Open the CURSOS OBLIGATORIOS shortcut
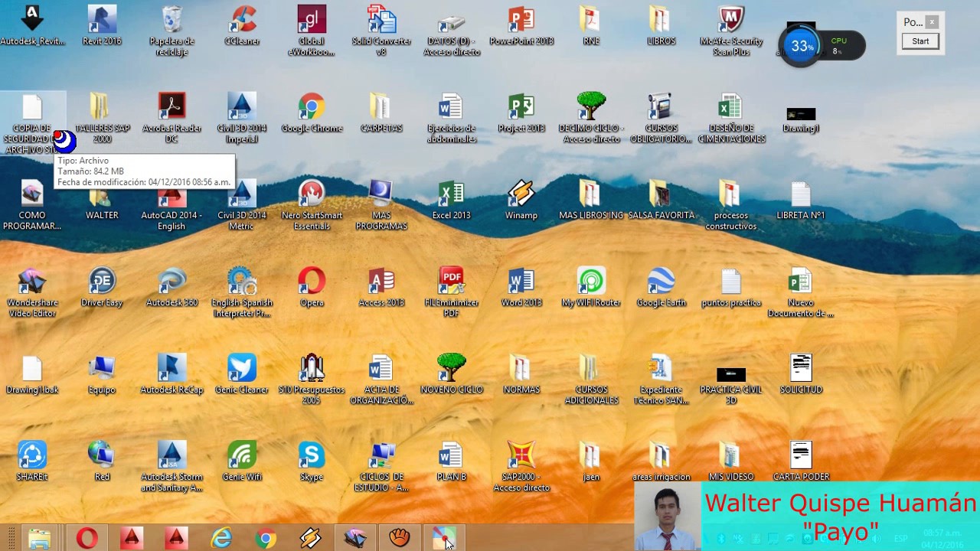The image size is (980, 551). tap(661, 118)
